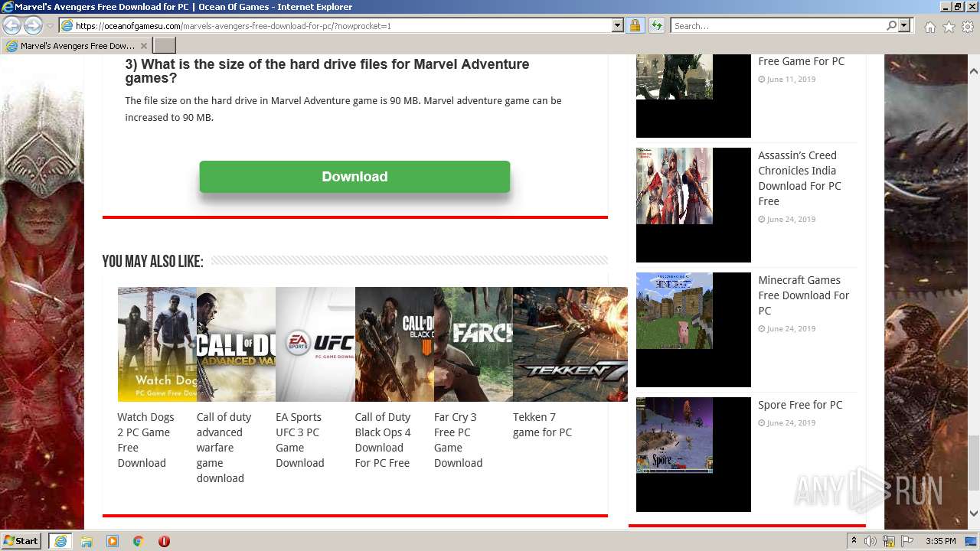The height and width of the screenshot is (551, 980).
Task: Follow the EA Sports UFC 3 PC Game Download link
Action: click(299, 440)
